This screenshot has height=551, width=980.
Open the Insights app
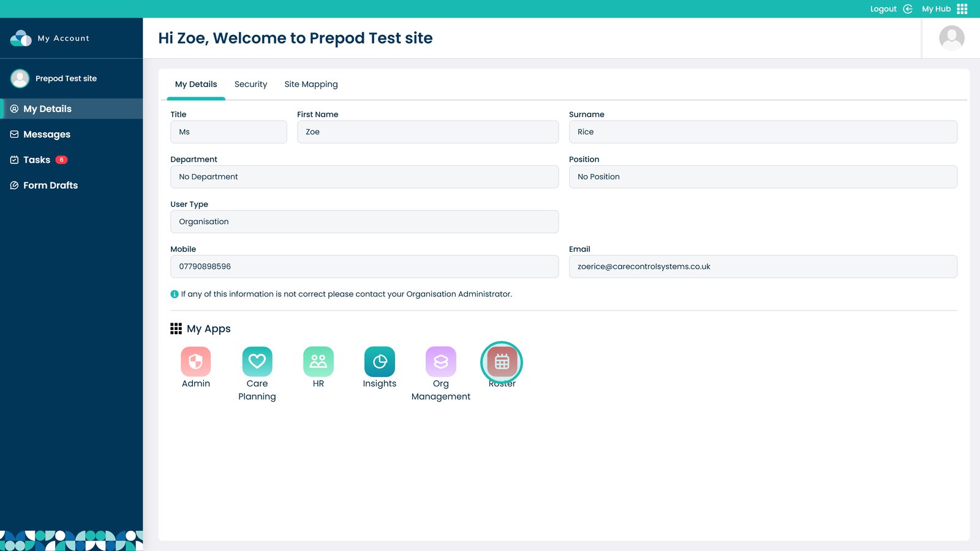380,361
